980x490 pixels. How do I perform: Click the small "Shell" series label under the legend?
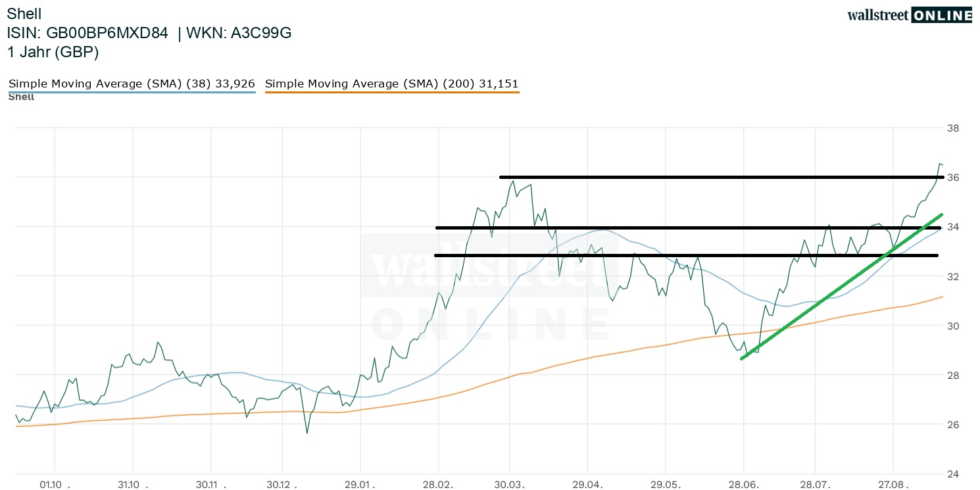click(21, 97)
